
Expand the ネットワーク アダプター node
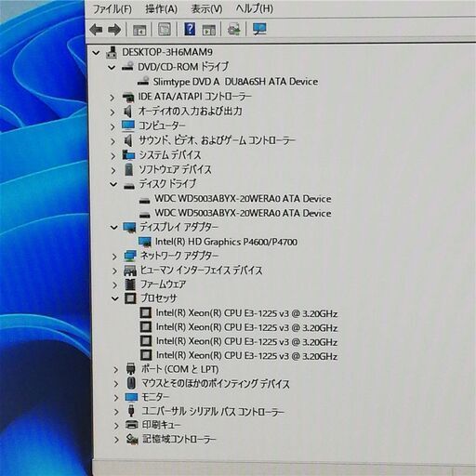click(114, 257)
